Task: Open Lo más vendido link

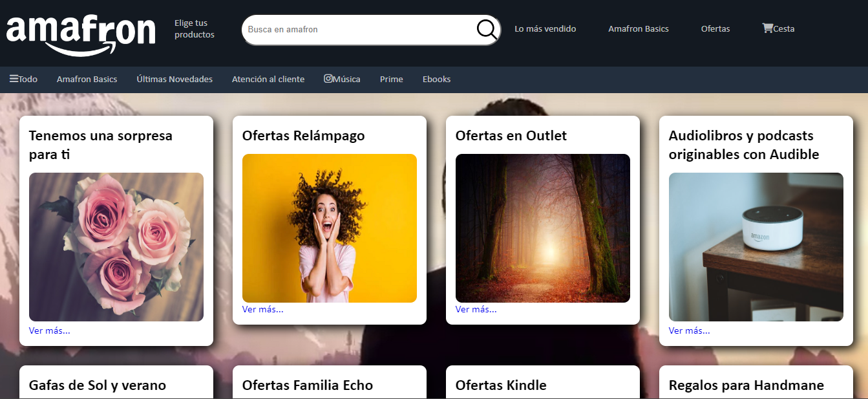Action: (545, 29)
